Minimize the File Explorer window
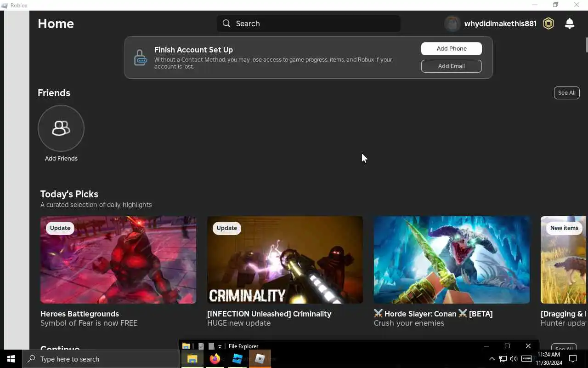This screenshot has height=368, width=588. click(486, 346)
